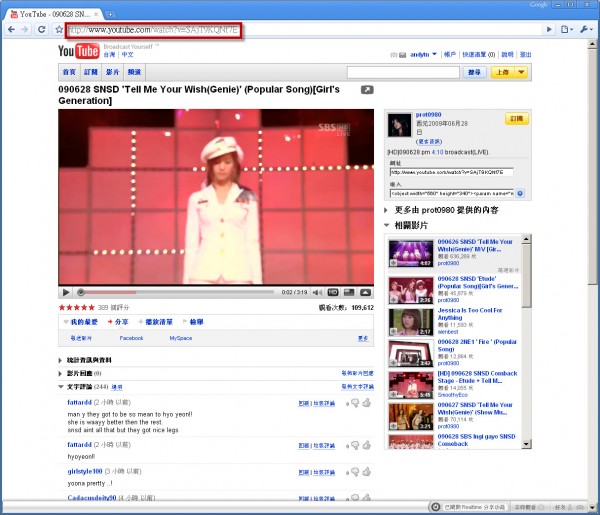Click the pop-out arrow icon next to title
600x515 pixels.
[x=367, y=90]
